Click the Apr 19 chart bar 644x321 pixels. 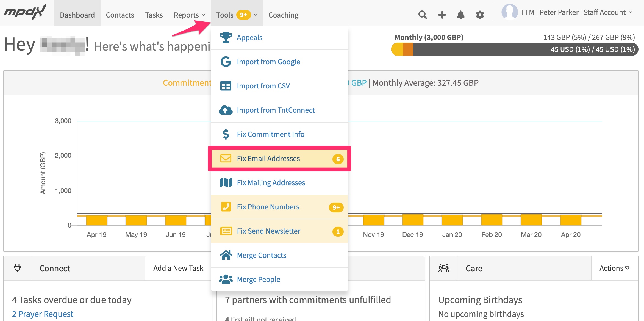click(96, 220)
